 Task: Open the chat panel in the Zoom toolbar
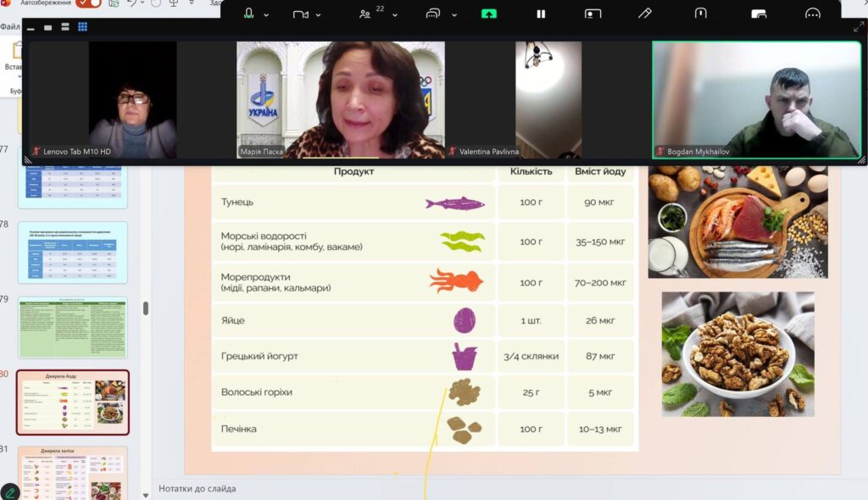(x=433, y=14)
